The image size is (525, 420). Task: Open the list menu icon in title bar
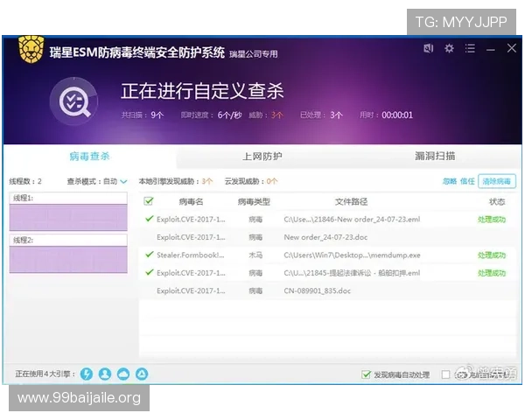[470, 48]
